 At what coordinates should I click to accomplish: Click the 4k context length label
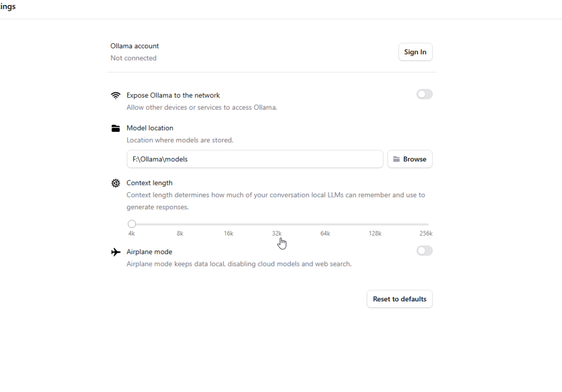pyautogui.click(x=132, y=233)
